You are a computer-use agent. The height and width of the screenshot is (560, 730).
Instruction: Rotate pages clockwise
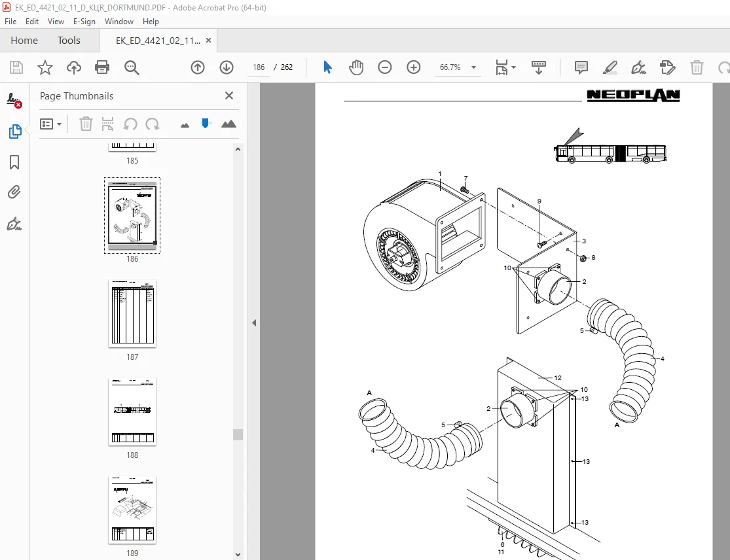[x=153, y=124]
